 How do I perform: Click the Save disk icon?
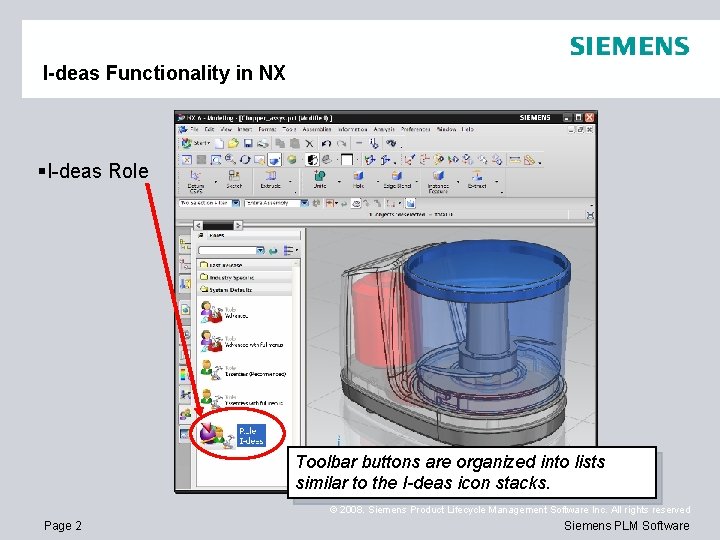tap(248, 144)
